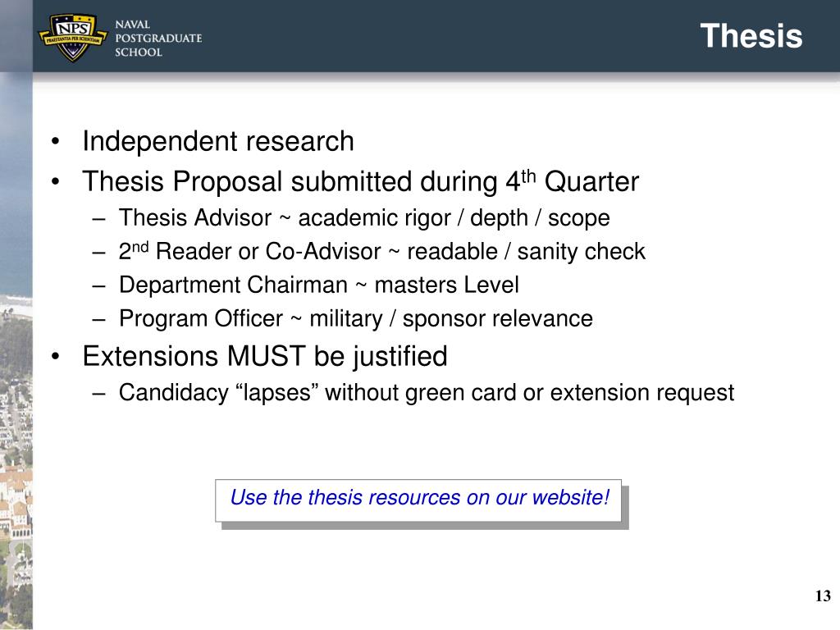Select the Thesis Advisor sub-bullet line
This screenshot has height=630, width=840.
[364, 218]
